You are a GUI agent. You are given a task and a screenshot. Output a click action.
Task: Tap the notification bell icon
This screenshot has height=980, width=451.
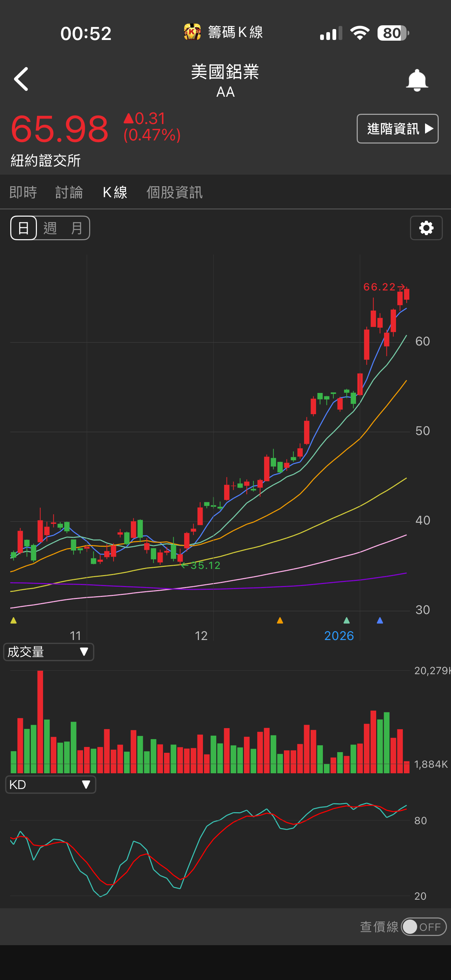point(417,80)
